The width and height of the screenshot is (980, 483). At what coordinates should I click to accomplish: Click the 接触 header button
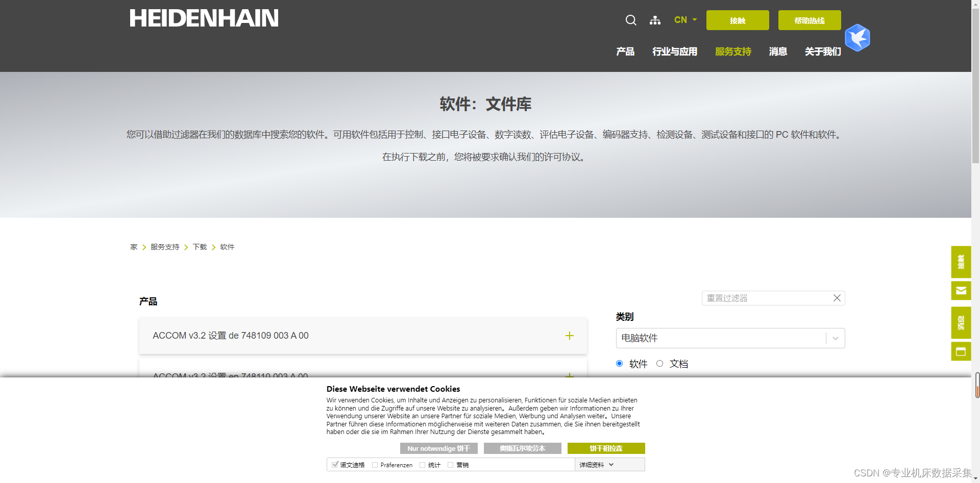738,20
